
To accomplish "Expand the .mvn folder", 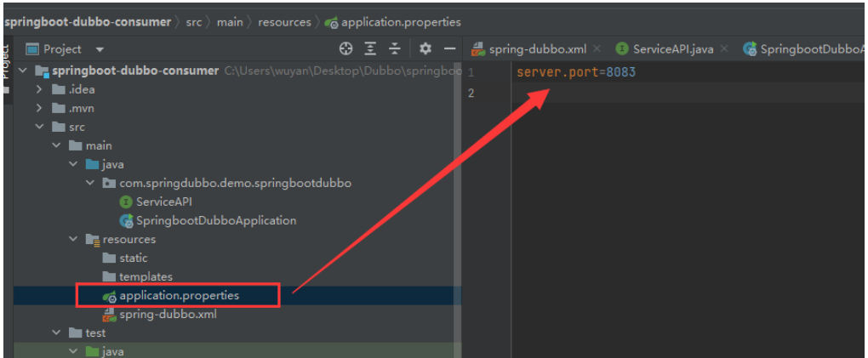I will click(39, 109).
